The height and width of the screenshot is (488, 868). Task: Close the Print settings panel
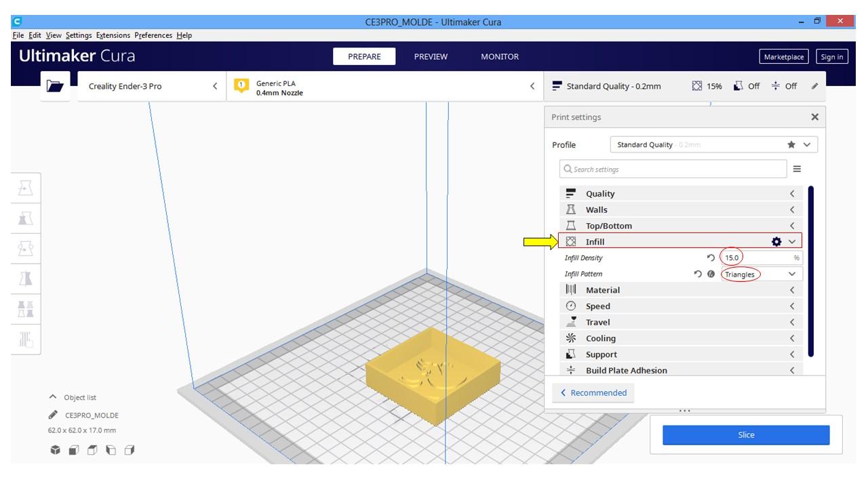coord(814,117)
